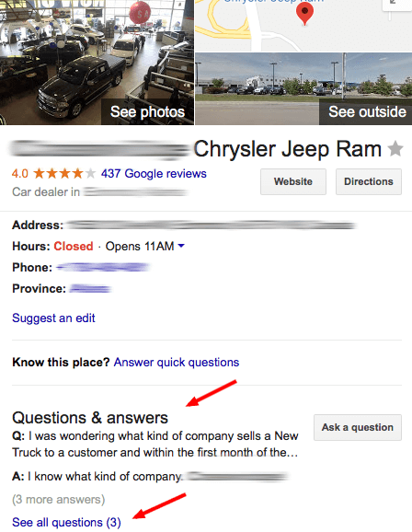Click the save star icon beside business name
412x532 pixels.
[x=395, y=149]
